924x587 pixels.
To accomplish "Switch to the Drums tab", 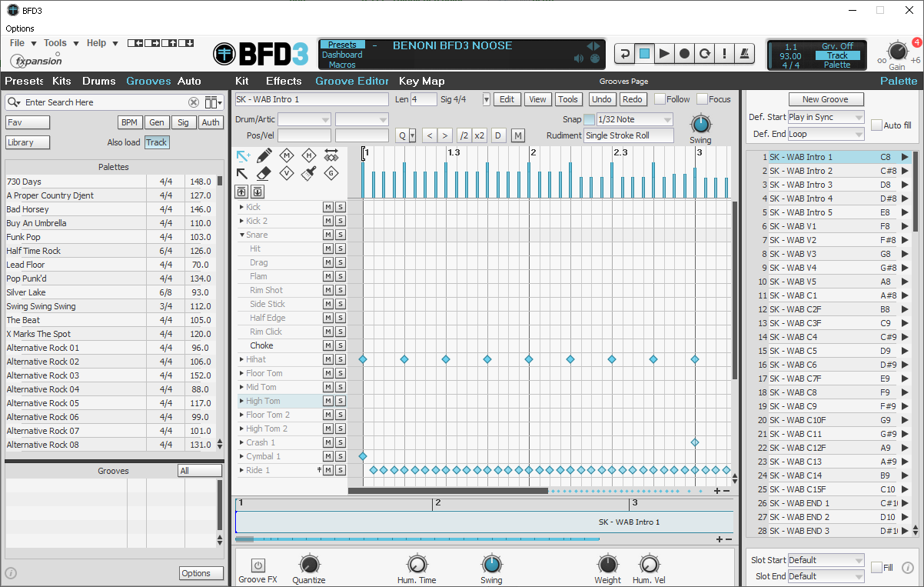I will point(99,81).
